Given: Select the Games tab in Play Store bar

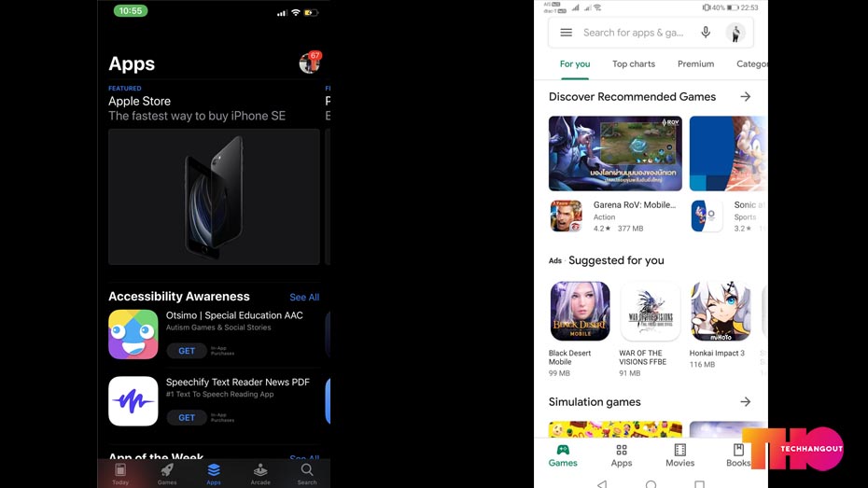Looking at the screenshot, I should pyautogui.click(x=563, y=456).
